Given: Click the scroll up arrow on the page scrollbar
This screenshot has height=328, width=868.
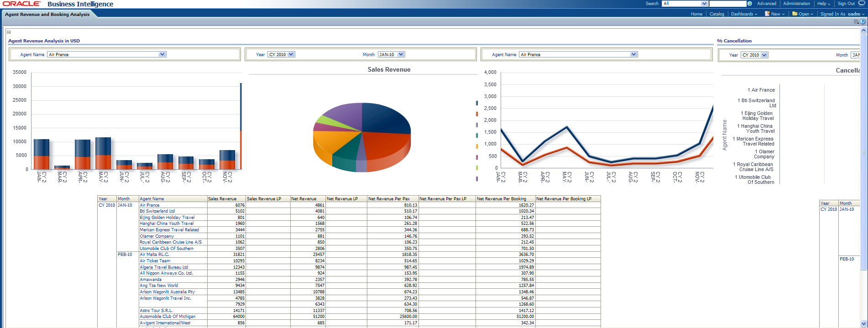Looking at the screenshot, I should coord(863,31).
